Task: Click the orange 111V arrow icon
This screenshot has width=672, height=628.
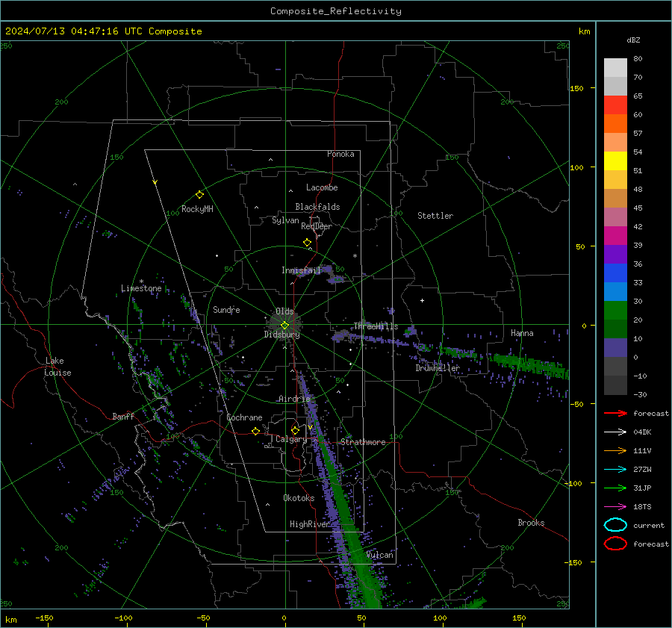Action: (x=615, y=450)
